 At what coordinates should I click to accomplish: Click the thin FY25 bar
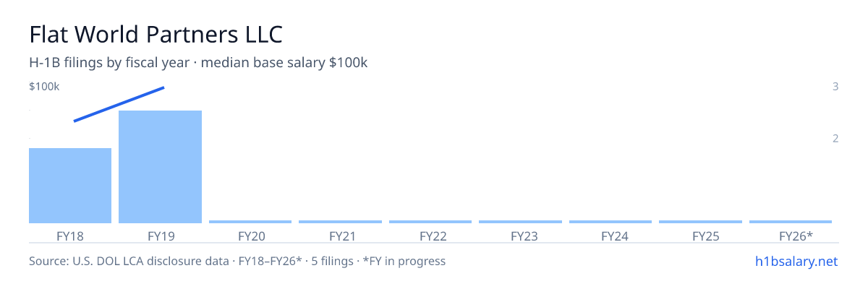(x=700, y=222)
